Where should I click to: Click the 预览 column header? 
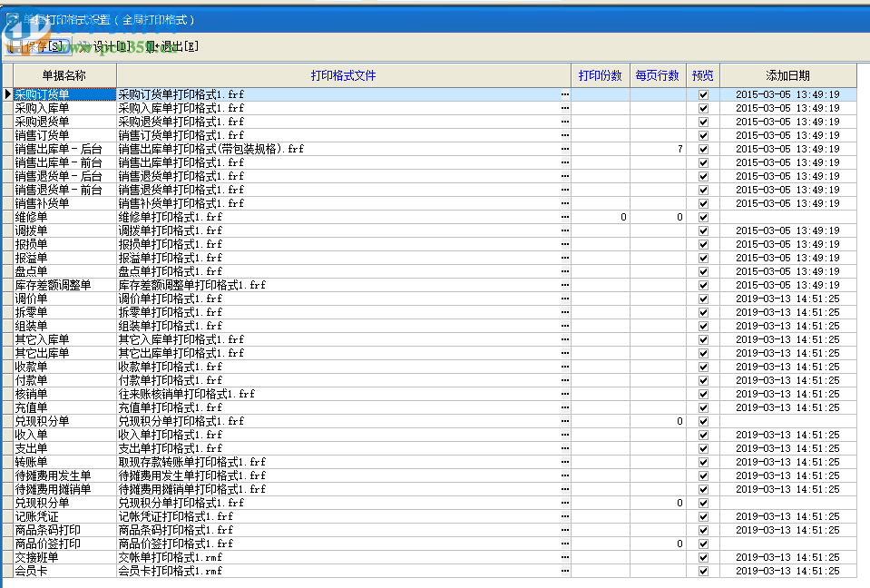coord(703,75)
